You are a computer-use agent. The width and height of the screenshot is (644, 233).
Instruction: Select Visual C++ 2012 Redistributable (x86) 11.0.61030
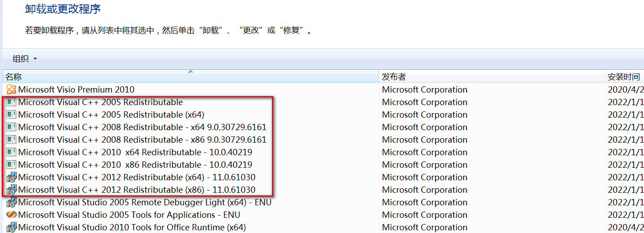coord(137,190)
